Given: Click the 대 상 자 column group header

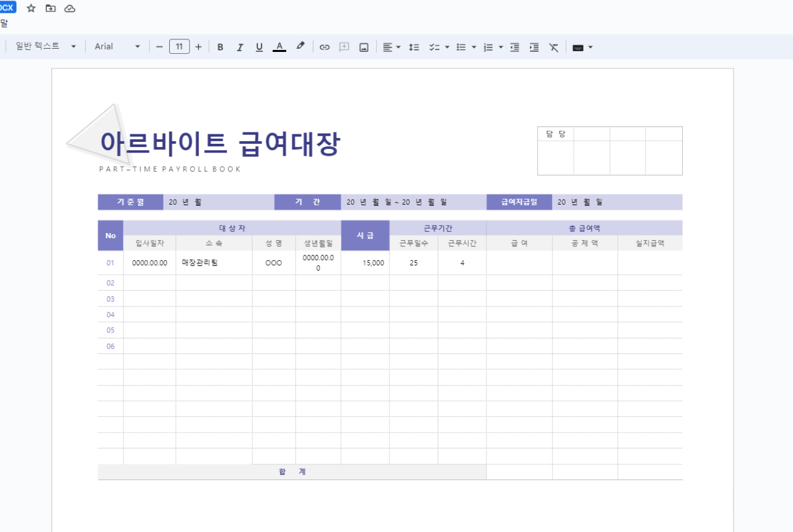Looking at the screenshot, I should pyautogui.click(x=232, y=228).
